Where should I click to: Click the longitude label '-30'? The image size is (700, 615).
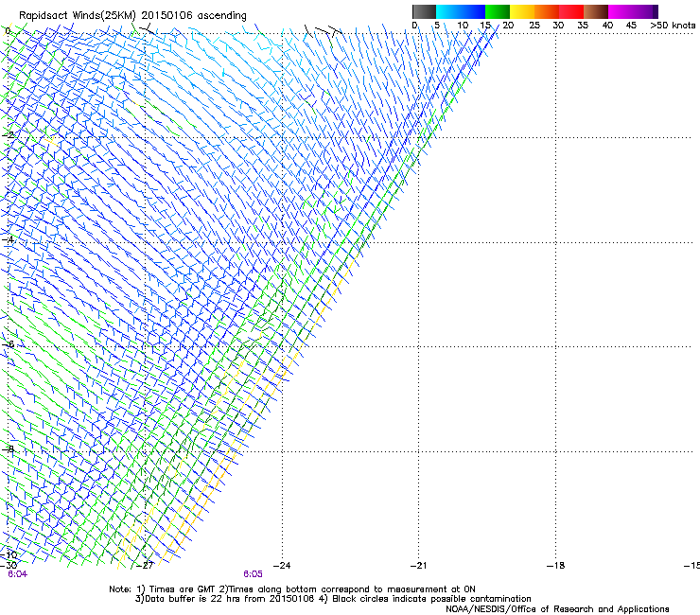coord(9,566)
